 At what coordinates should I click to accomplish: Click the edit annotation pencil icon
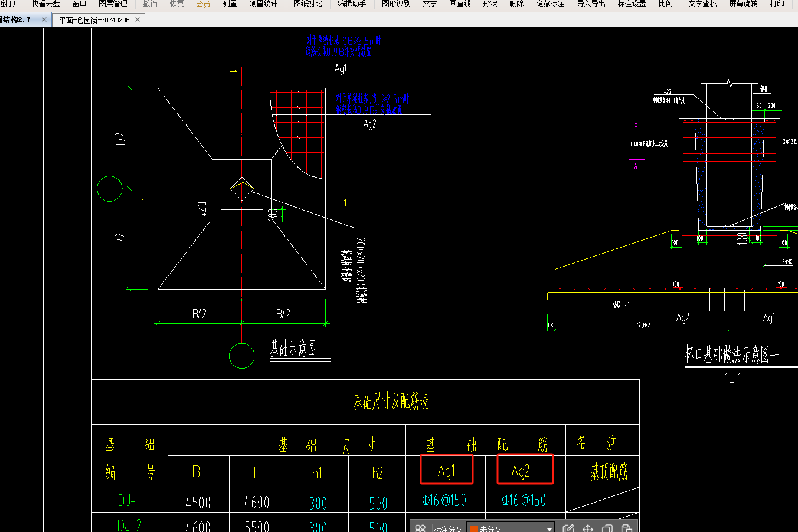click(x=568, y=528)
